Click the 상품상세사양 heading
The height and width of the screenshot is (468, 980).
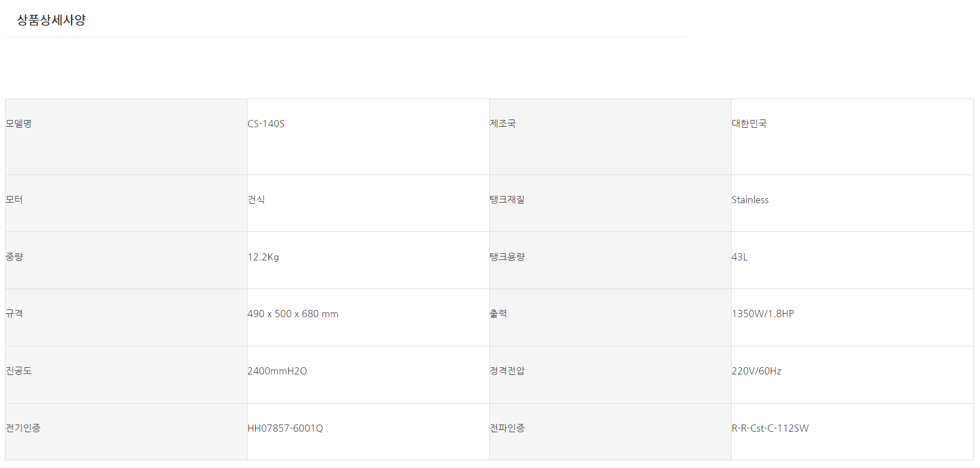(51, 20)
